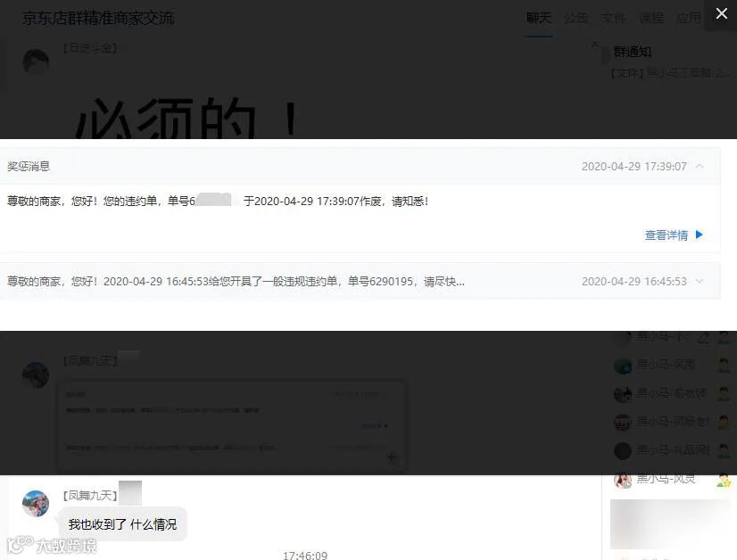Close the image preview overlay
This screenshot has height=560, width=737.
click(721, 14)
